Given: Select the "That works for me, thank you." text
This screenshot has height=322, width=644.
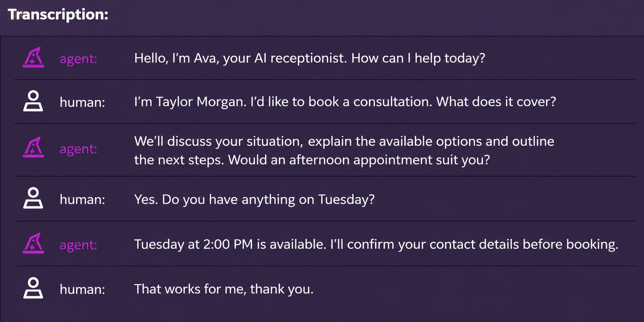Looking at the screenshot, I should (224, 289).
